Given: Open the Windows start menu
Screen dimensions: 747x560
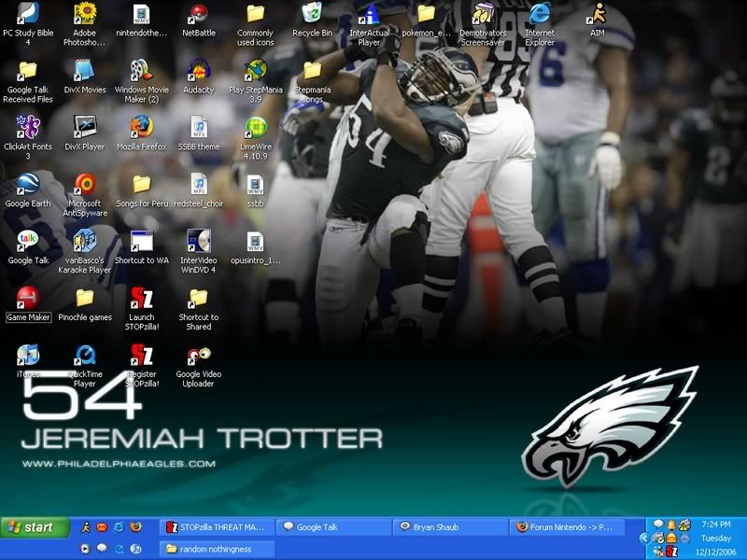Looking at the screenshot, I should [35, 527].
